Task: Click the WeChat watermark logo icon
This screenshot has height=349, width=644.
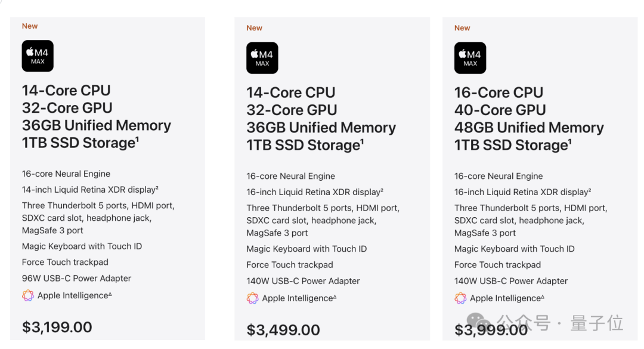Action: (x=480, y=323)
